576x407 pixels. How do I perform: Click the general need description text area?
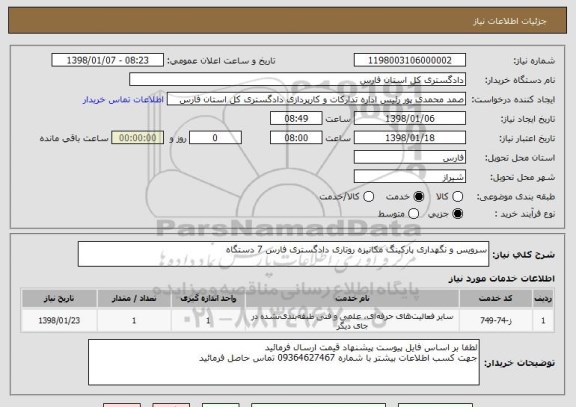tap(283, 254)
